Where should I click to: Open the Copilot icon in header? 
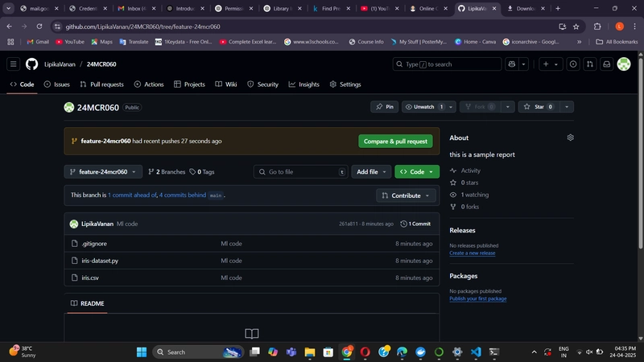click(512, 64)
